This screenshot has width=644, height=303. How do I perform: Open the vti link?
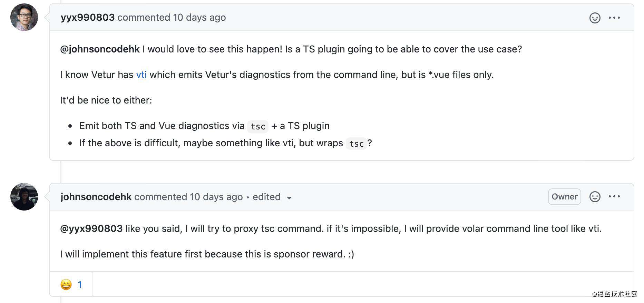(142, 75)
